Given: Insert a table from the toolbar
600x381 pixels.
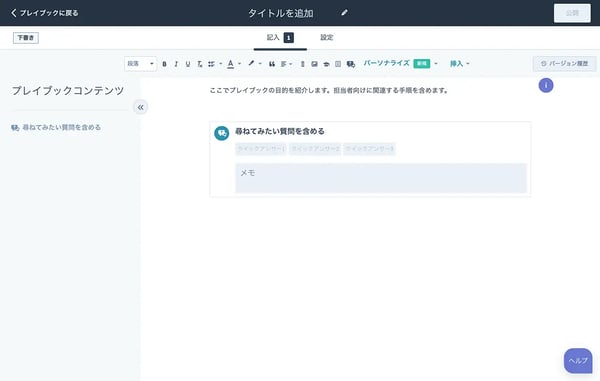Looking at the screenshot, I should pos(338,64).
